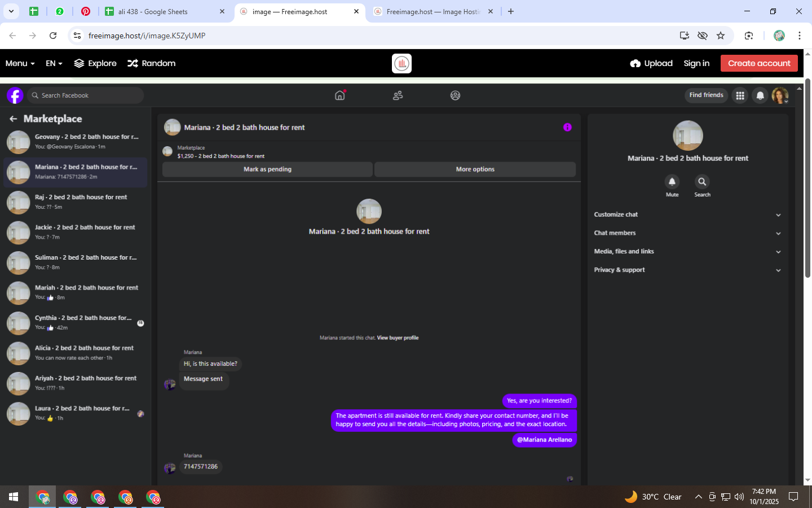This screenshot has height=508, width=812.
Task: Click the @Mariana Arellano mention
Action: [545, 440]
